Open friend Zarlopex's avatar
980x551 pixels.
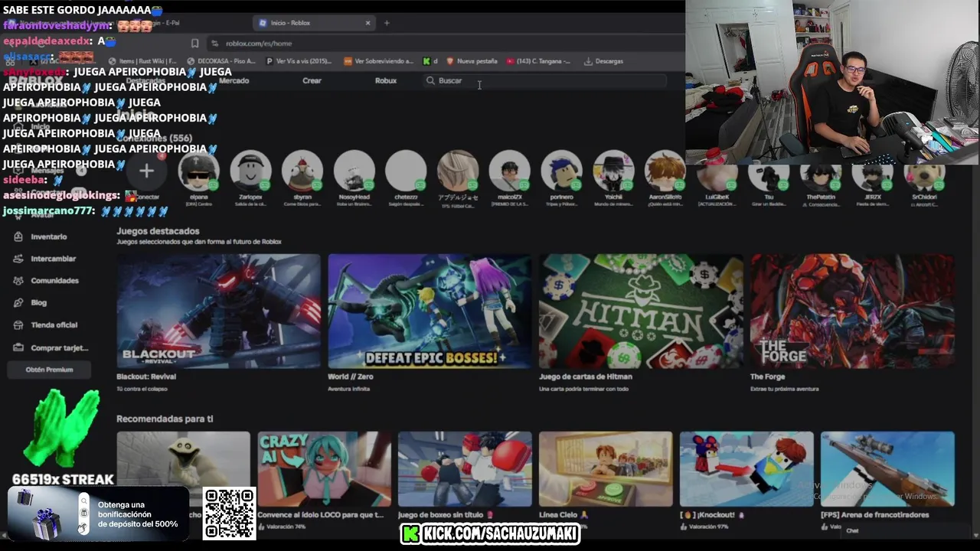(250, 171)
